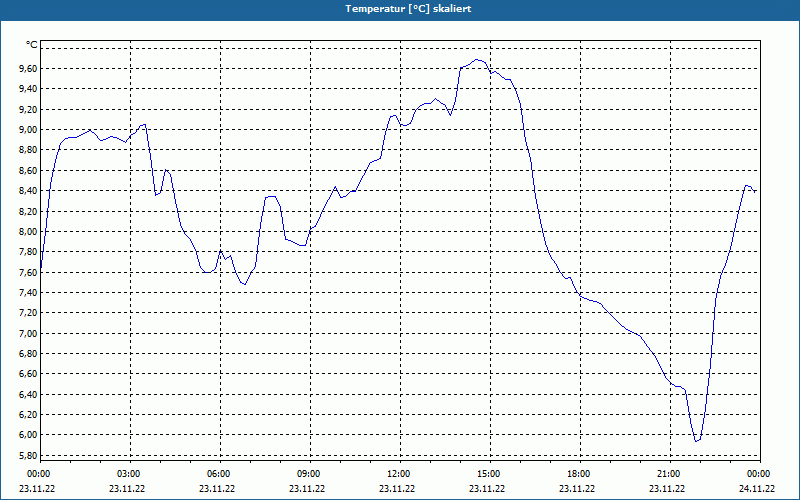Click the "03:00" time label
The width and height of the screenshot is (800, 500).
tap(128, 474)
